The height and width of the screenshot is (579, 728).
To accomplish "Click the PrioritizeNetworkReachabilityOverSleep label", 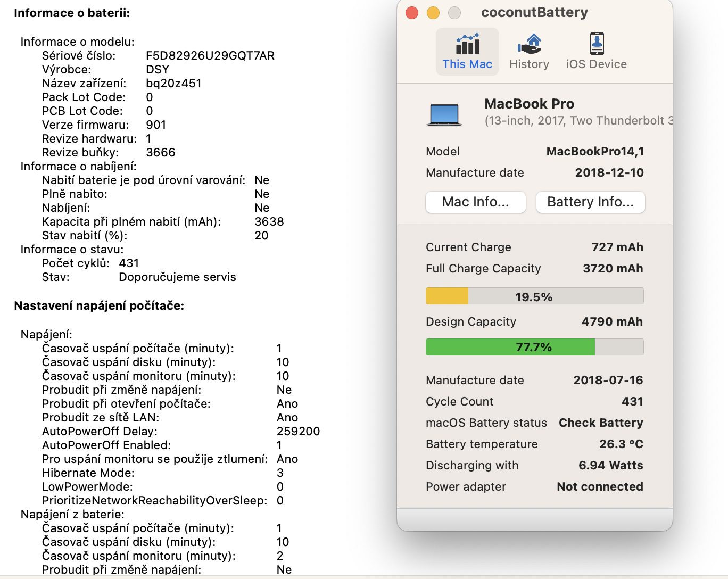I will [x=155, y=500].
